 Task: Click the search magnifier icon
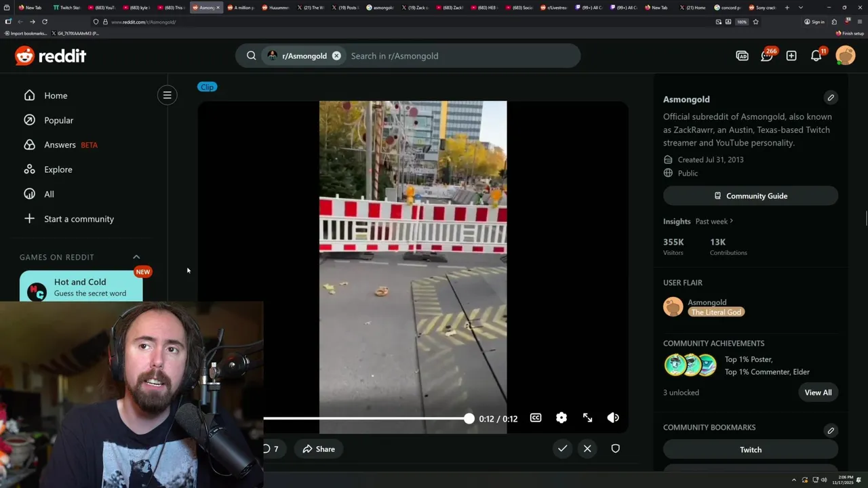251,56
